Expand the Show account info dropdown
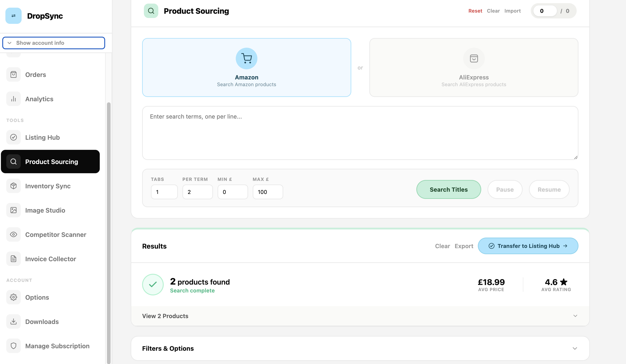 (x=54, y=43)
